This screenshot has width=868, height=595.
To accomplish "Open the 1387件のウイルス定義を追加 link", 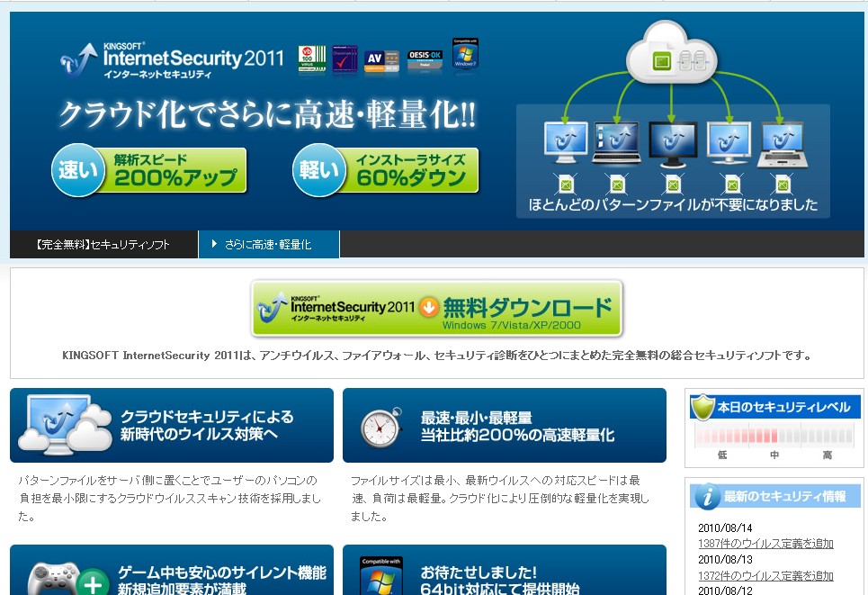I will [x=765, y=544].
